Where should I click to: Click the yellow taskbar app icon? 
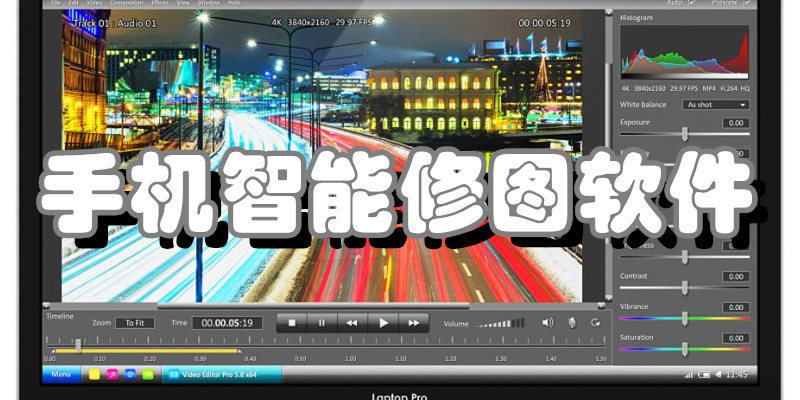(x=94, y=374)
